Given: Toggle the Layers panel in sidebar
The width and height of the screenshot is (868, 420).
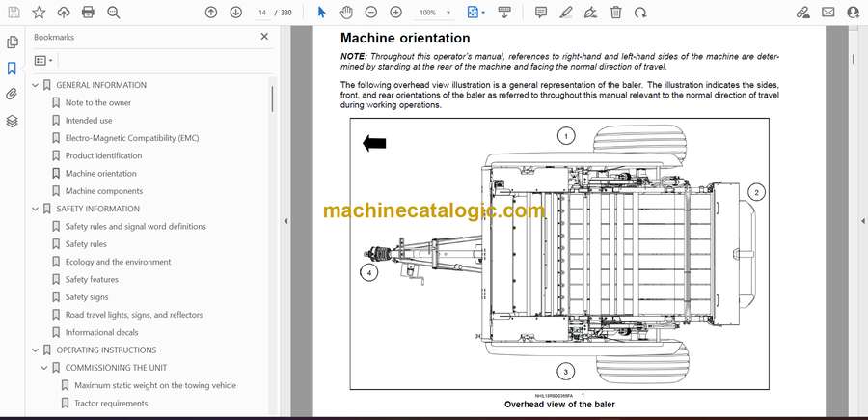Looking at the screenshot, I should (12, 121).
